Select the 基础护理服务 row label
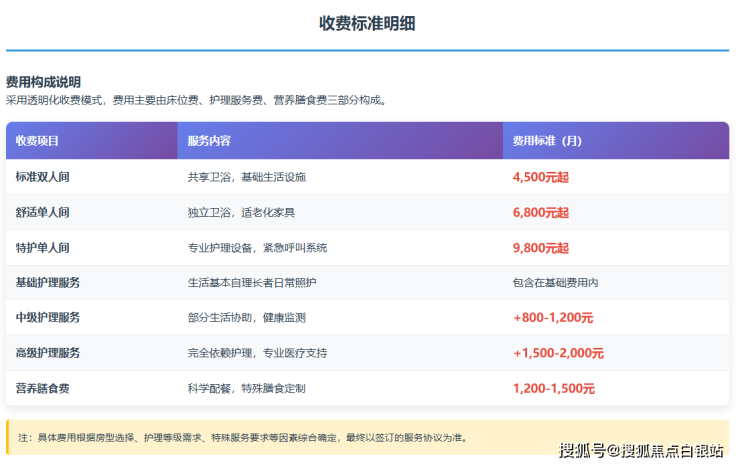This screenshot has width=740, height=467. (x=48, y=283)
